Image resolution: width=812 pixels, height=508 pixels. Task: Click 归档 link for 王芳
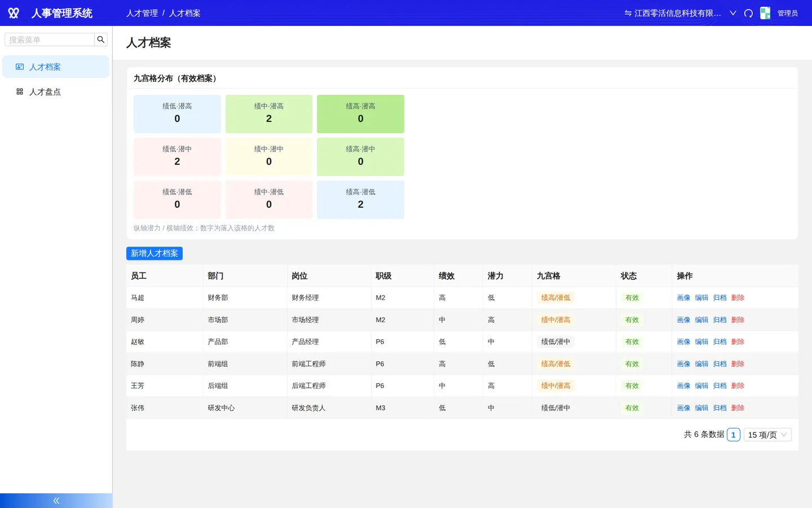click(720, 386)
